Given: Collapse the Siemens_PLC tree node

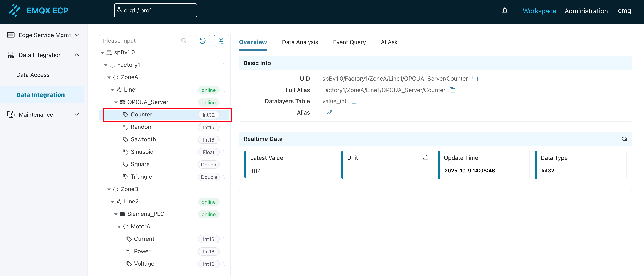Looking at the screenshot, I should (116, 214).
